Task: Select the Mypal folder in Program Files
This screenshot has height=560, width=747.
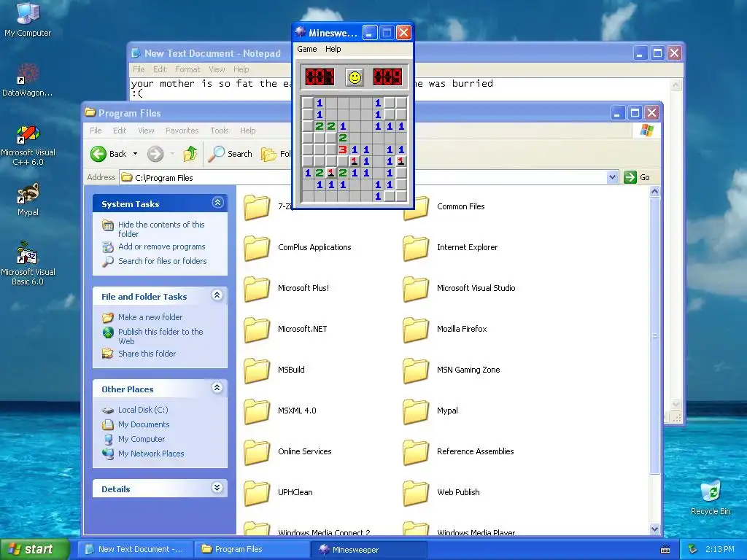Action: click(x=416, y=411)
